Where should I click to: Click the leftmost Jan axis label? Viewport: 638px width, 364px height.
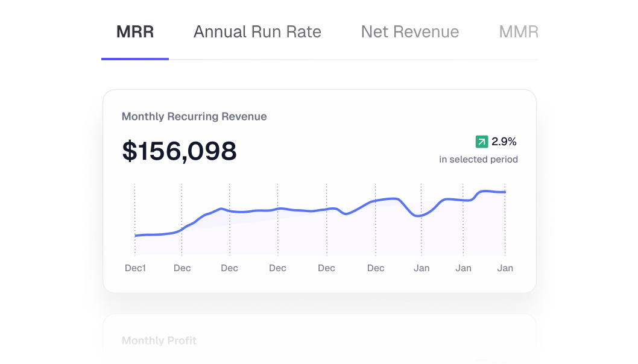coord(422,268)
